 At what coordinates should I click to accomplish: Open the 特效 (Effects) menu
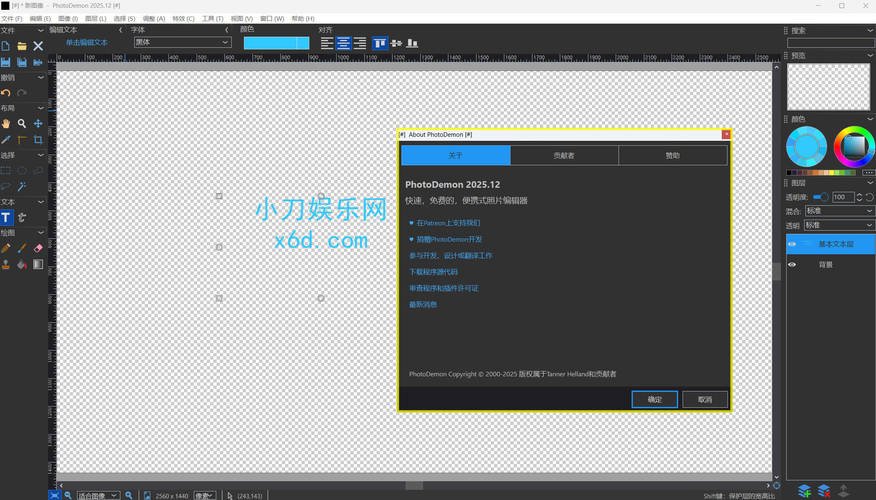[184, 19]
